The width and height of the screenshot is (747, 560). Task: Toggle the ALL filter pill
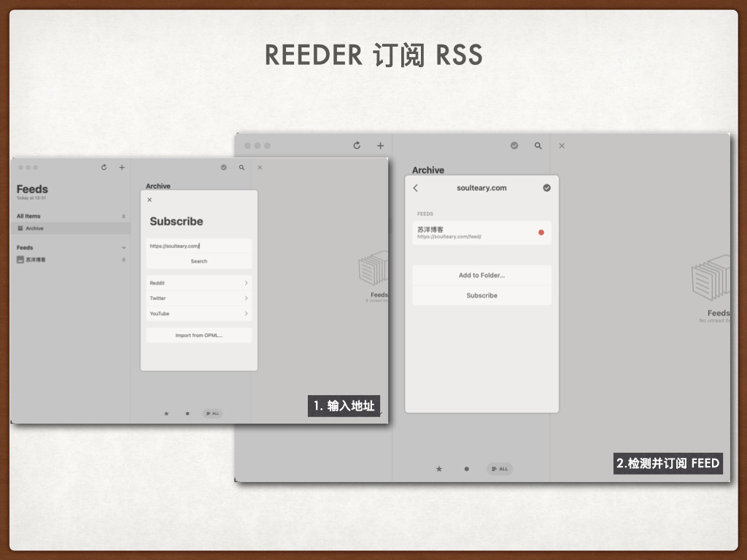click(499, 469)
